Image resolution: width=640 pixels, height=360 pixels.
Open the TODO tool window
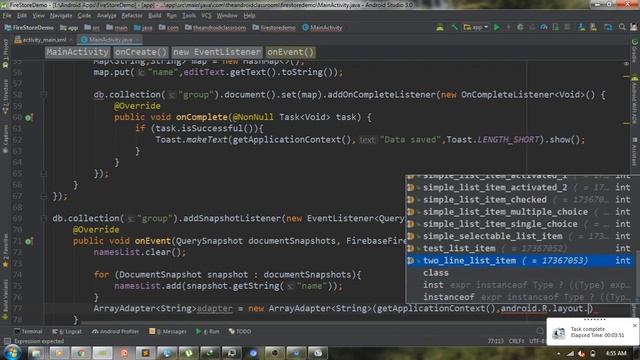point(240,331)
